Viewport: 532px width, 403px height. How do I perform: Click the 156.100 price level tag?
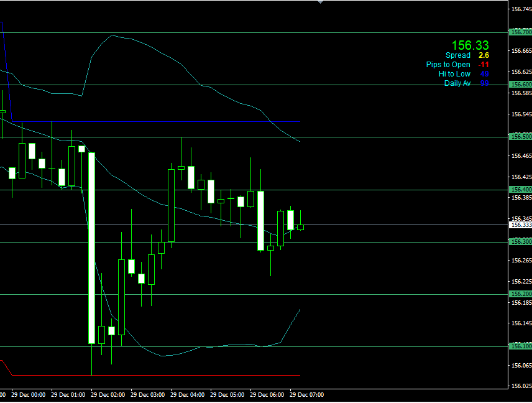(520, 346)
